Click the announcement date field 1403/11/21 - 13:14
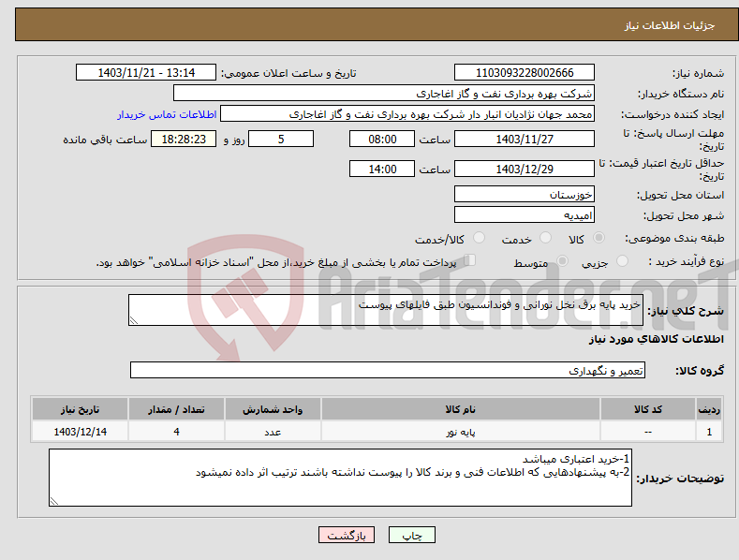The image size is (739, 560). [x=145, y=73]
